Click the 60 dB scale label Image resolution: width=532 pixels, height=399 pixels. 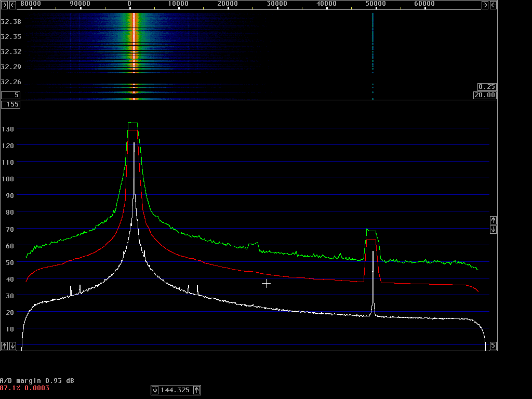pyautogui.click(x=10, y=246)
